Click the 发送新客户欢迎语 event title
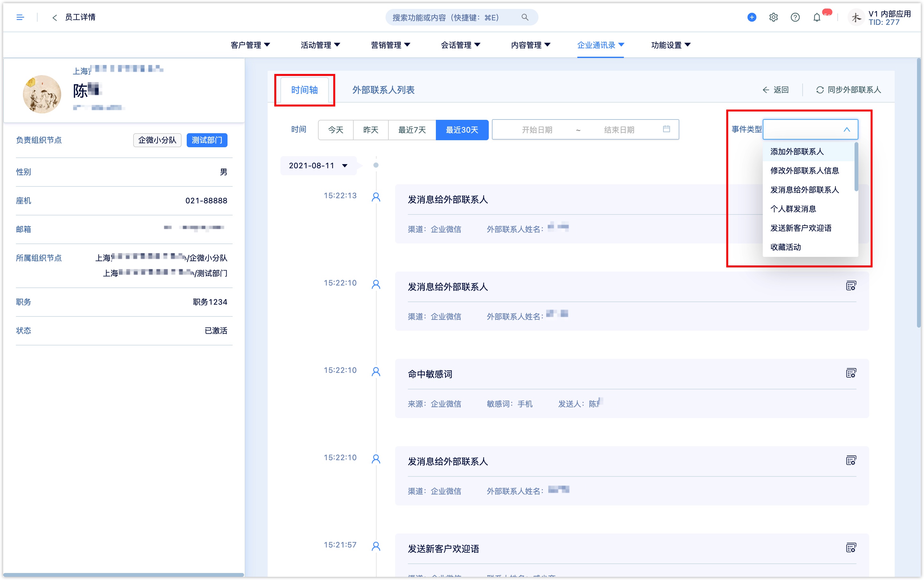The width and height of the screenshot is (924, 580). coord(443,548)
